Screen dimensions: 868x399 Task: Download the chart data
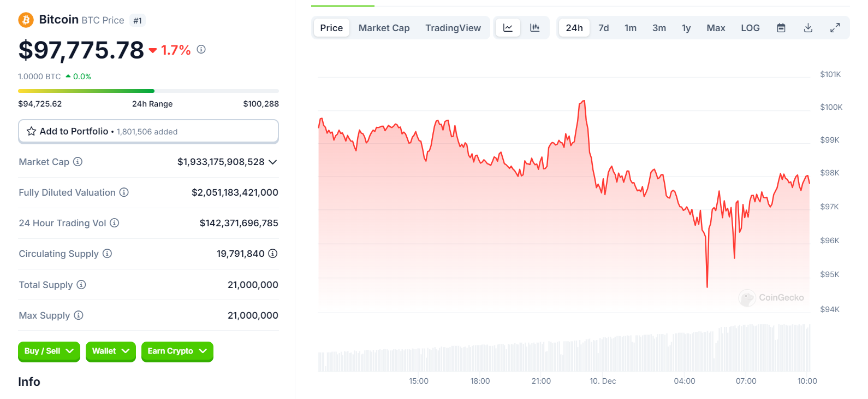pyautogui.click(x=808, y=28)
